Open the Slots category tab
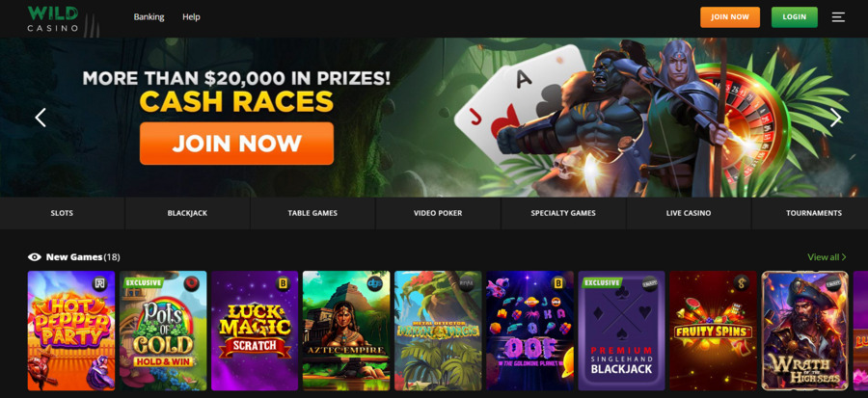The image size is (868, 398). [x=62, y=213]
